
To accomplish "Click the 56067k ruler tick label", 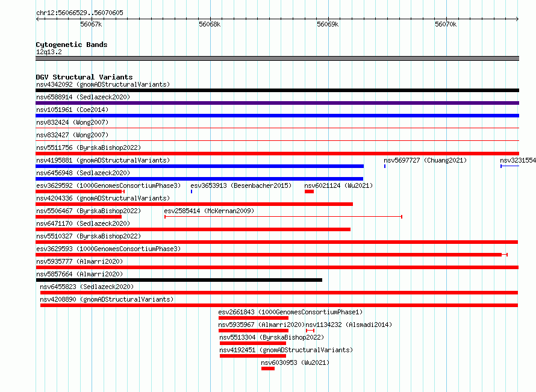I will click(x=91, y=24).
